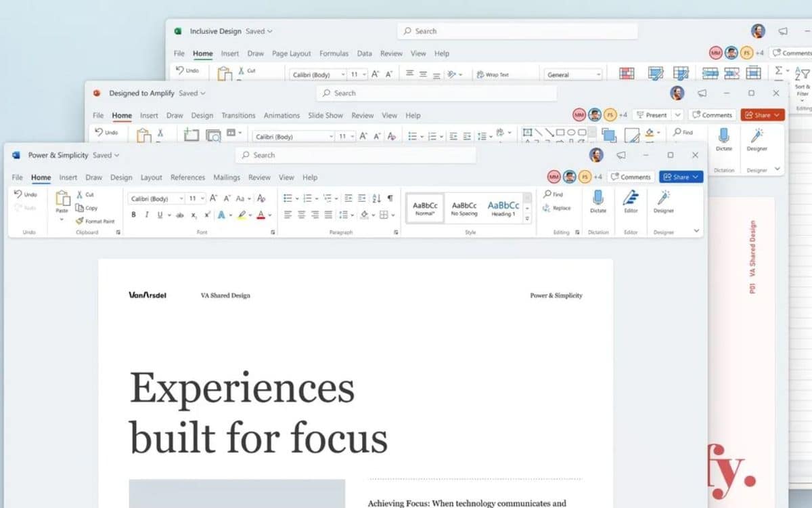Apply yellow text highlight color in Word
This screenshot has height=508, width=812.
click(241, 215)
